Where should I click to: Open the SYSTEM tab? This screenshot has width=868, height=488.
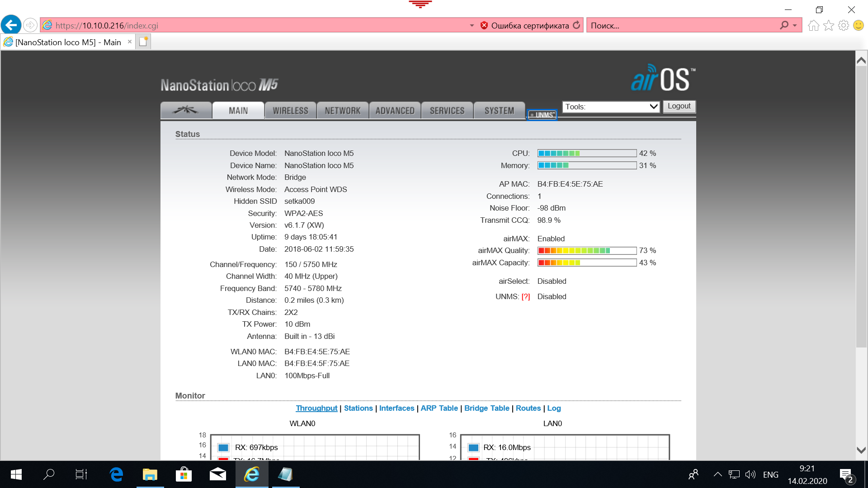pos(499,110)
